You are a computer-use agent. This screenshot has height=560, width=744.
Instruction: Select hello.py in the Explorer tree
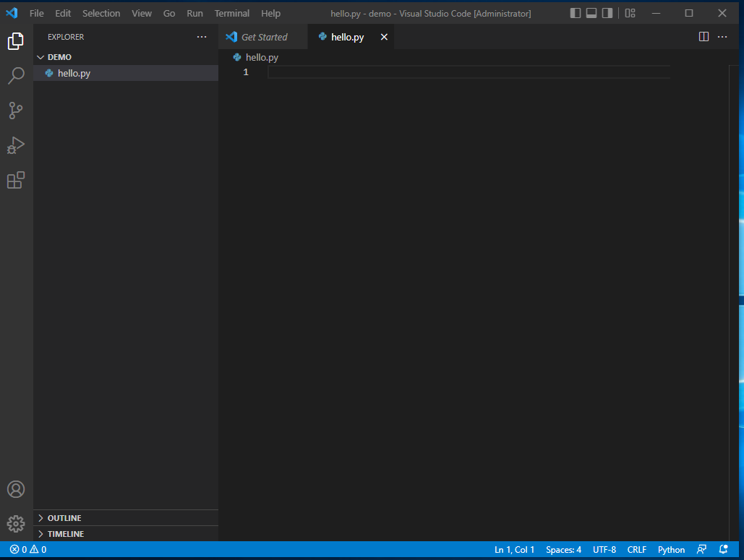[x=126, y=73]
